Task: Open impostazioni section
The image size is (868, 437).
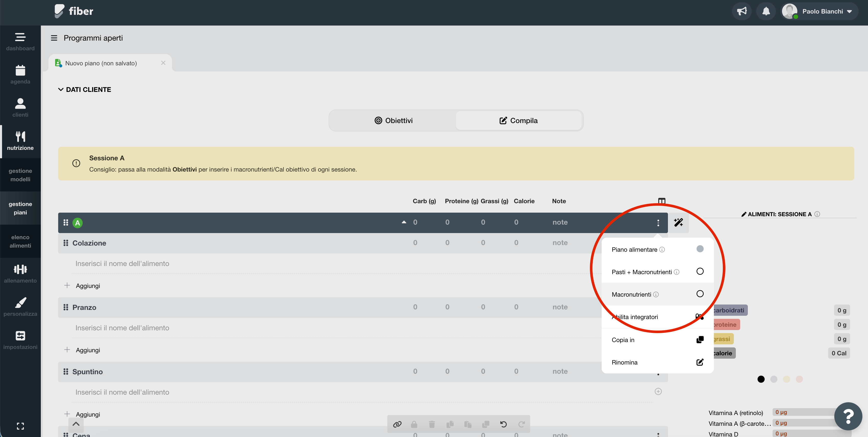Action: (20, 340)
